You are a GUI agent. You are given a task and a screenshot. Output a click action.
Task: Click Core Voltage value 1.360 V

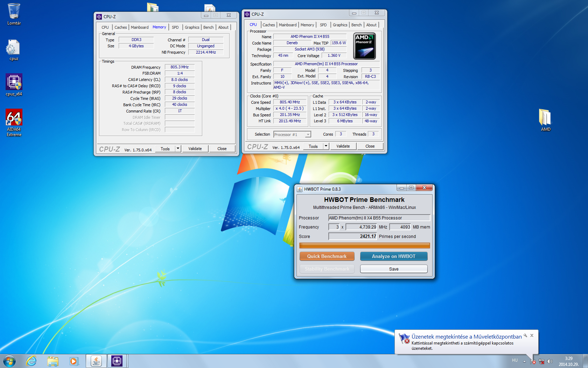[334, 55]
